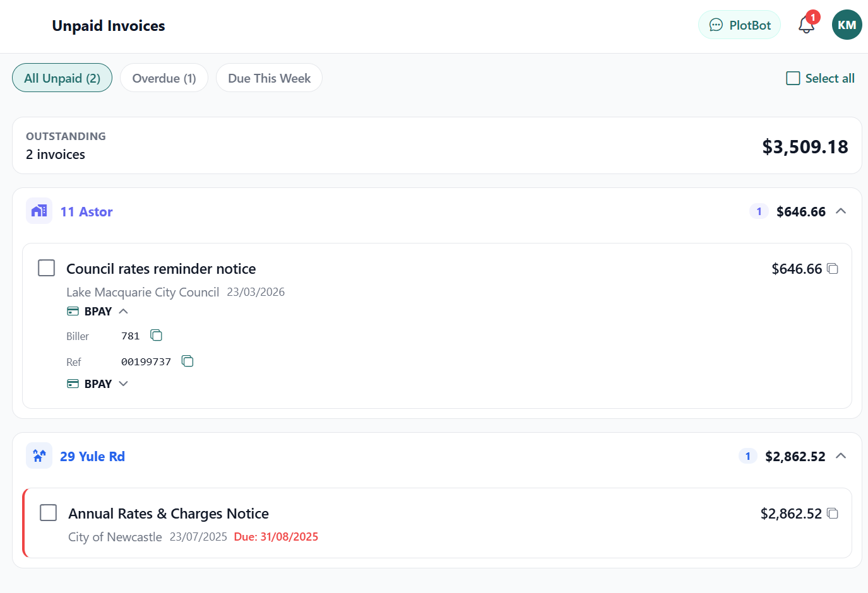Switch to Overdue (1) tab
This screenshot has width=868, height=593.
coord(164,78)
